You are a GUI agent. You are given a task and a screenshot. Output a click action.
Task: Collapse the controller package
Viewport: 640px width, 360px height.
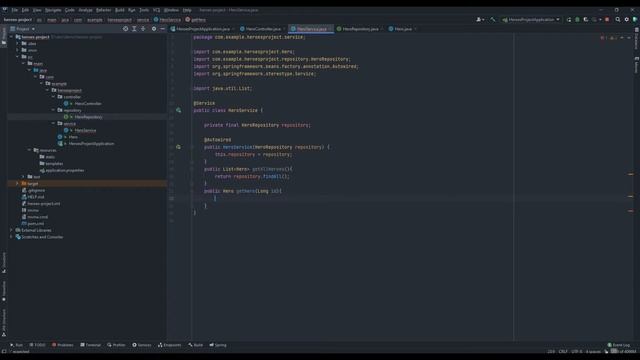pyautogui.click(x=53, y=97)
